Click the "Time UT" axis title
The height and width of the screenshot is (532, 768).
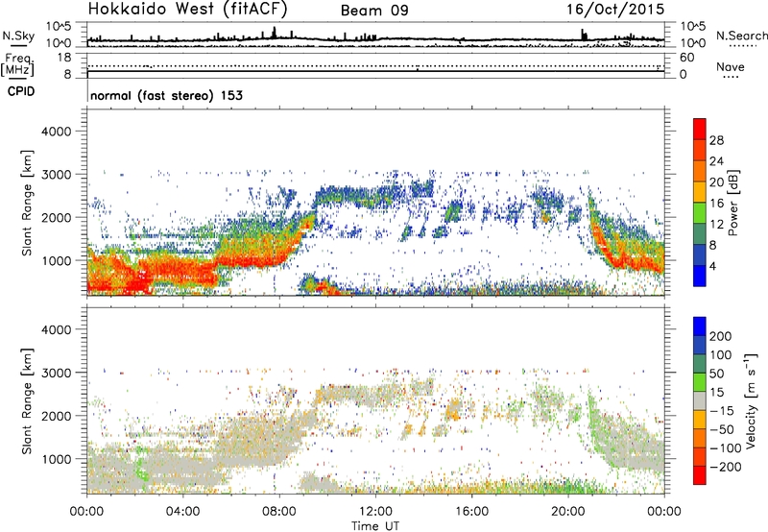click(x=375, y=526)
